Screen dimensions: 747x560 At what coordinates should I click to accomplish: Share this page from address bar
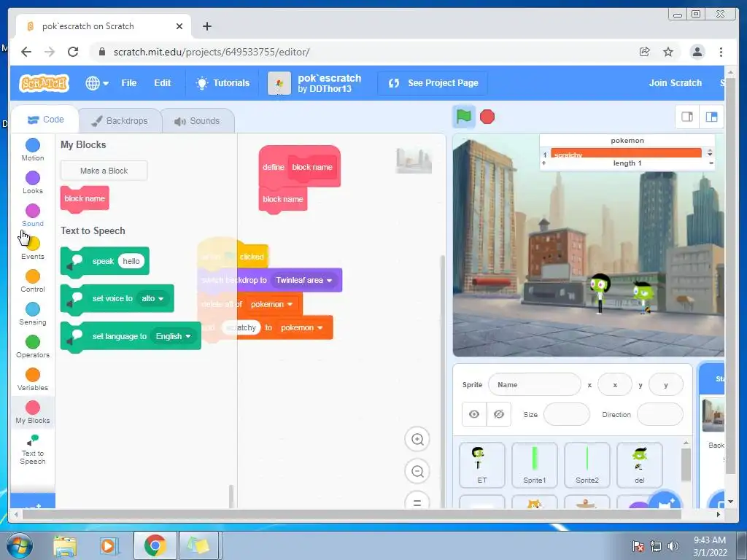pyautogui.click(x=644, y=52)
